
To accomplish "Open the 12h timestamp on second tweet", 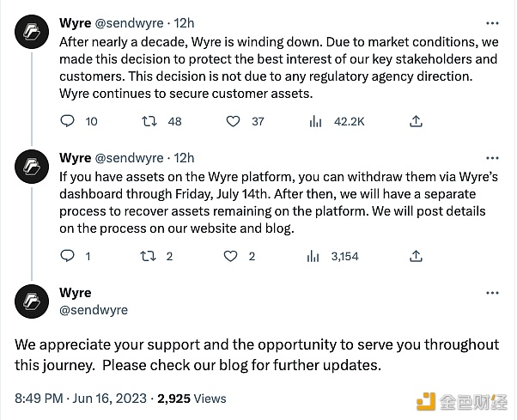I will pyautogui.click(x=184, y=158).
